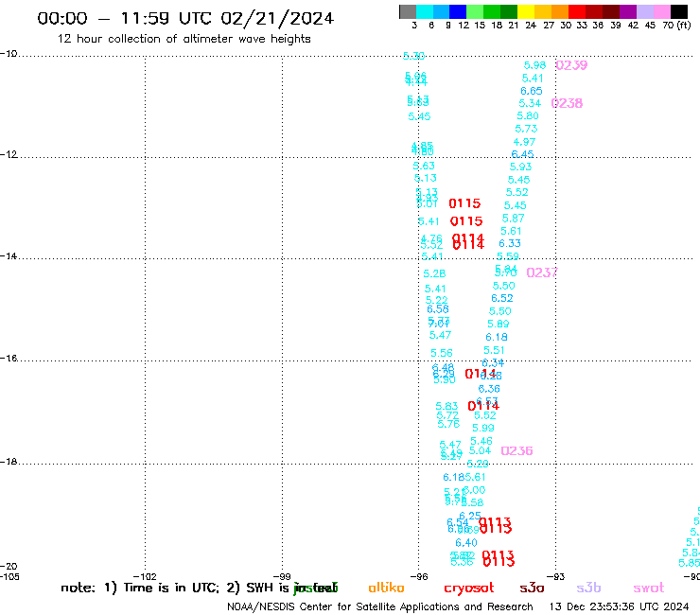Click the 'swot' satellite legend label
The height and width of the screenshot is (615, 700).
[x=649, y=589]
